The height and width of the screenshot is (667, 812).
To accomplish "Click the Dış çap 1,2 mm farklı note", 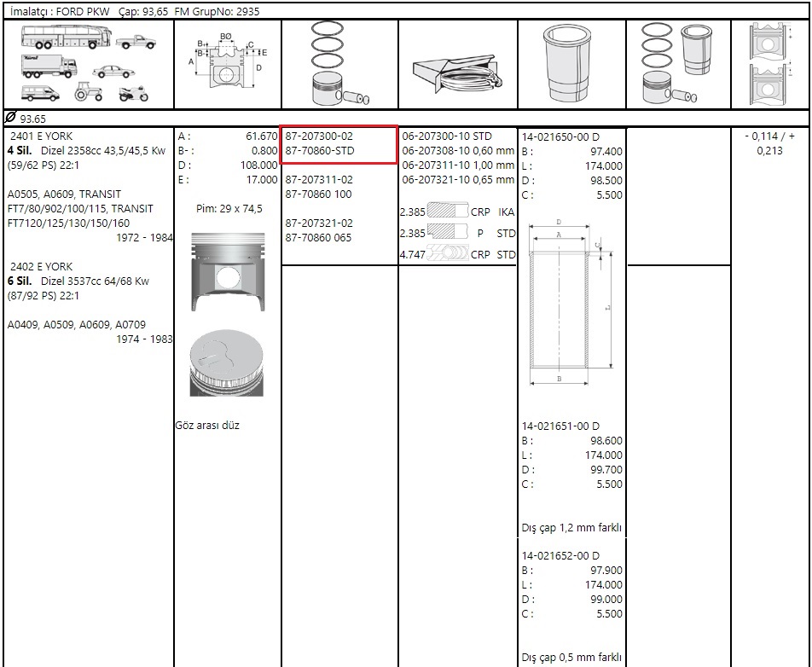I will [x=571, y=528].
